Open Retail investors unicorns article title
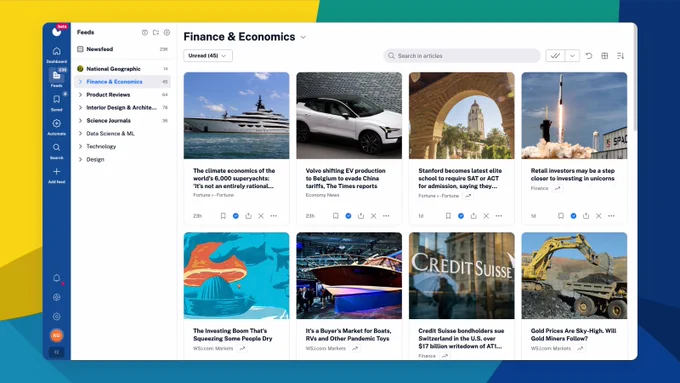The width and height of the screenshot is (680, 383). tap(572, 174)
